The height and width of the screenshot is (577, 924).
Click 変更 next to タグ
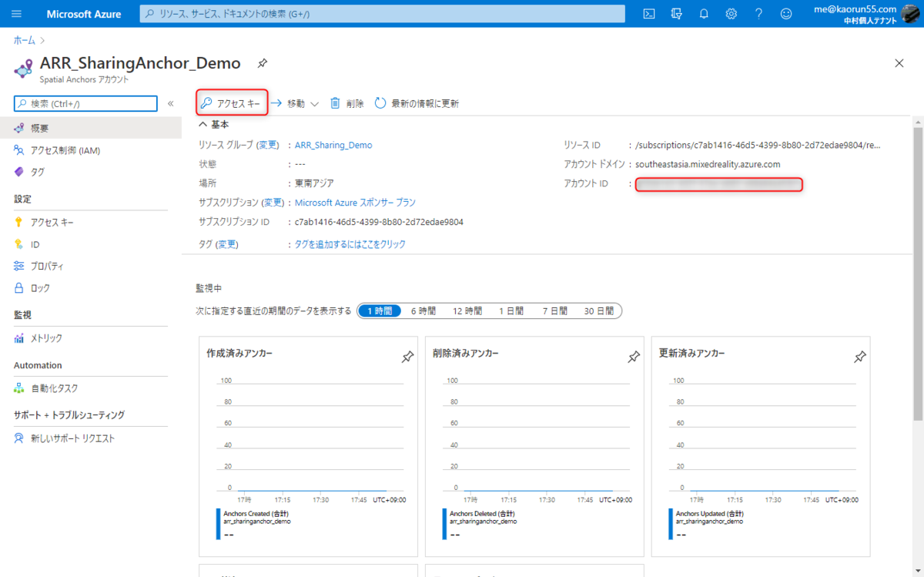coord(227,244)
